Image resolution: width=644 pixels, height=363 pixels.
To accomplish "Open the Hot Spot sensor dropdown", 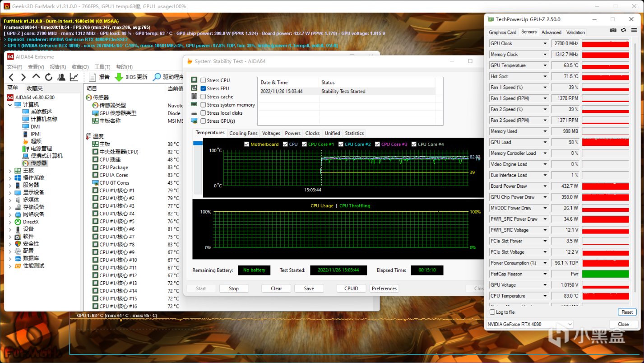I will click(x=545, y=77).
